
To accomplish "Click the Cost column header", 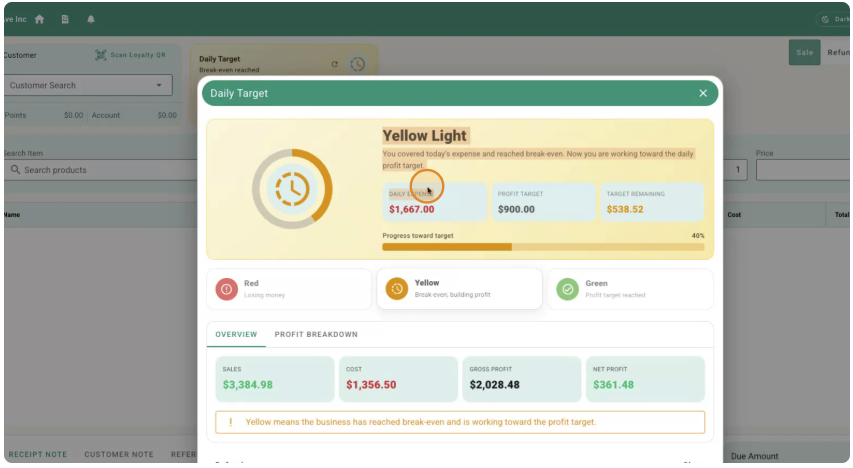I will point(734,214).
